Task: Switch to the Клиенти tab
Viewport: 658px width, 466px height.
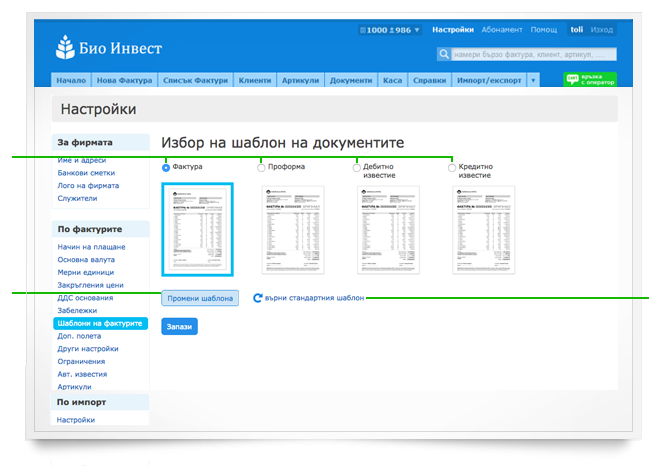Action: click(254, 80)
